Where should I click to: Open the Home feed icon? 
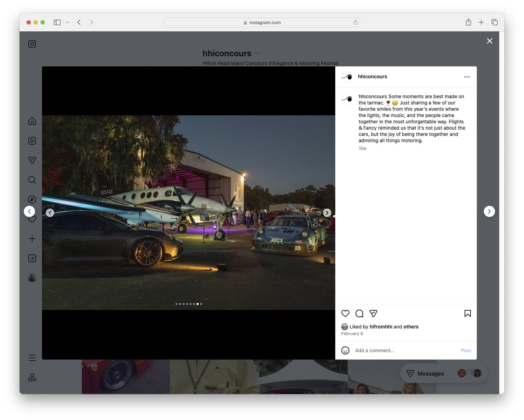[x=32, y=121]
